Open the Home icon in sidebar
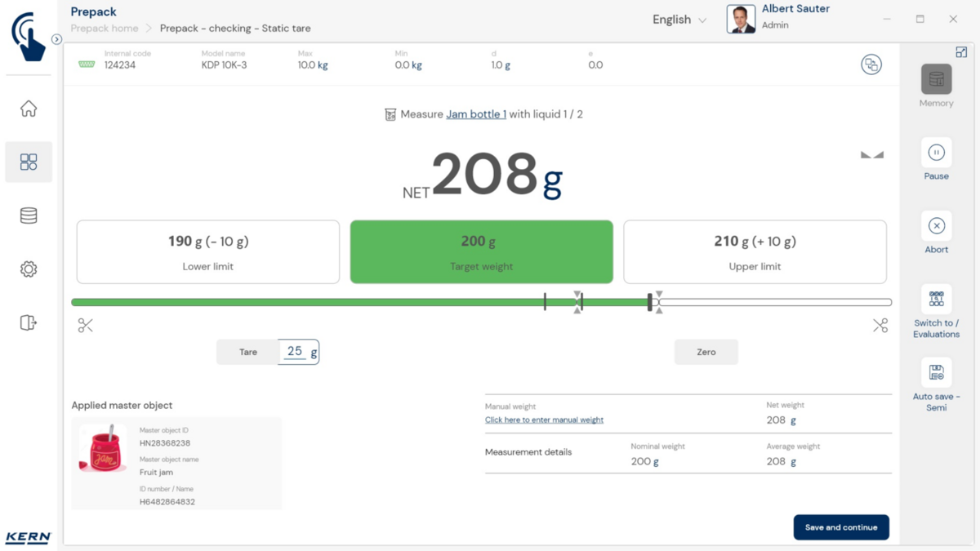Viewport: 980px width, 551px height. [x=29, y=109]
